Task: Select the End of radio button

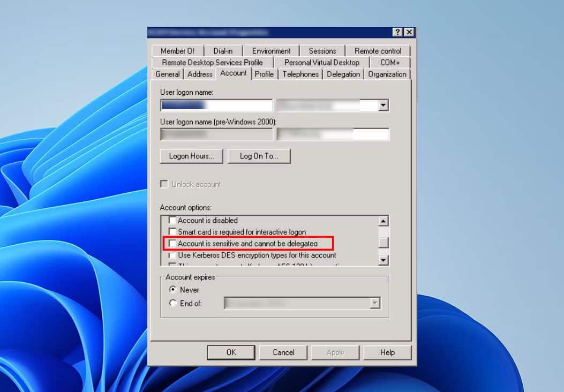Action: tap(172, 303)
